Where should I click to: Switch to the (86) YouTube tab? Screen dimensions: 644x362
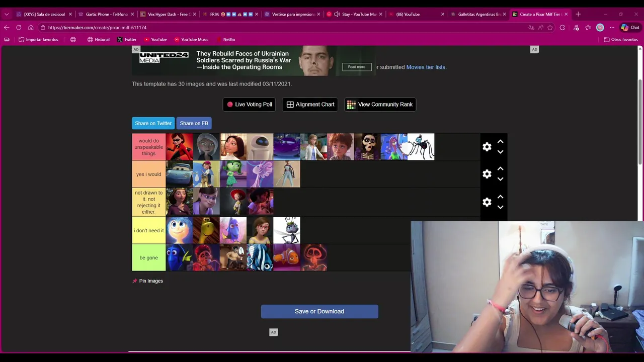[416, 14]
